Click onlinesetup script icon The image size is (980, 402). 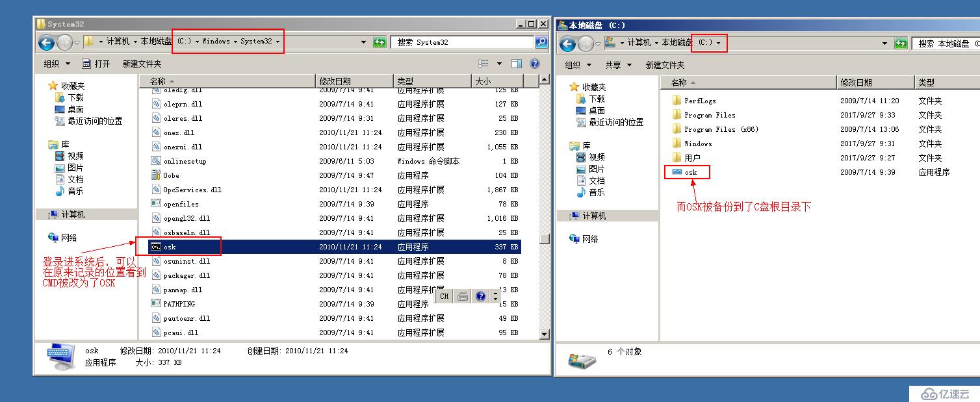[156, 161]
